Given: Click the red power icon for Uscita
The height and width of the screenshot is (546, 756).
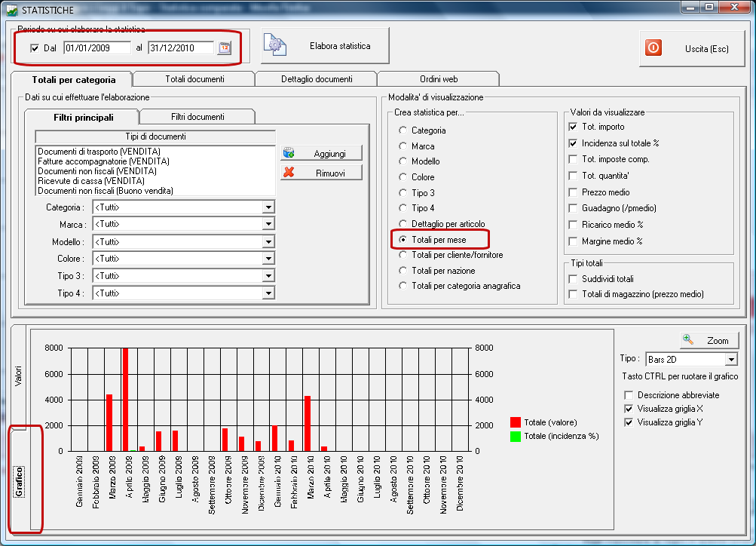Looking at the screenshot, I should (653, 48).
